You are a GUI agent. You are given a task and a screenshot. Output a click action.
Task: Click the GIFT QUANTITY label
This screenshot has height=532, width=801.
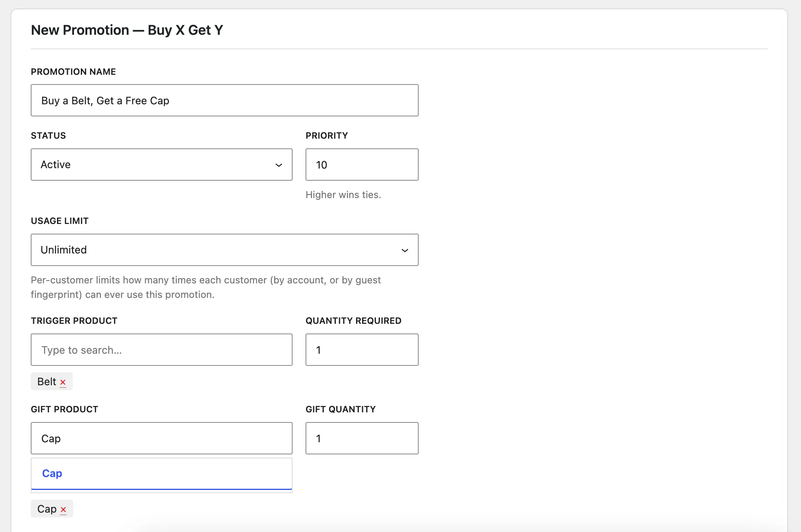tap(340, 409)
